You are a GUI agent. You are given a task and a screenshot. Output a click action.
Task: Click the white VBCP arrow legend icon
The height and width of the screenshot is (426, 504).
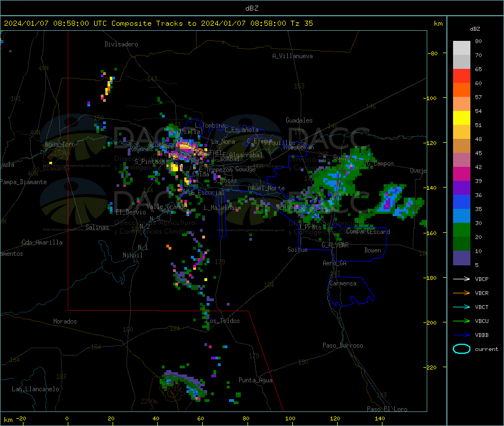point(461,279)
